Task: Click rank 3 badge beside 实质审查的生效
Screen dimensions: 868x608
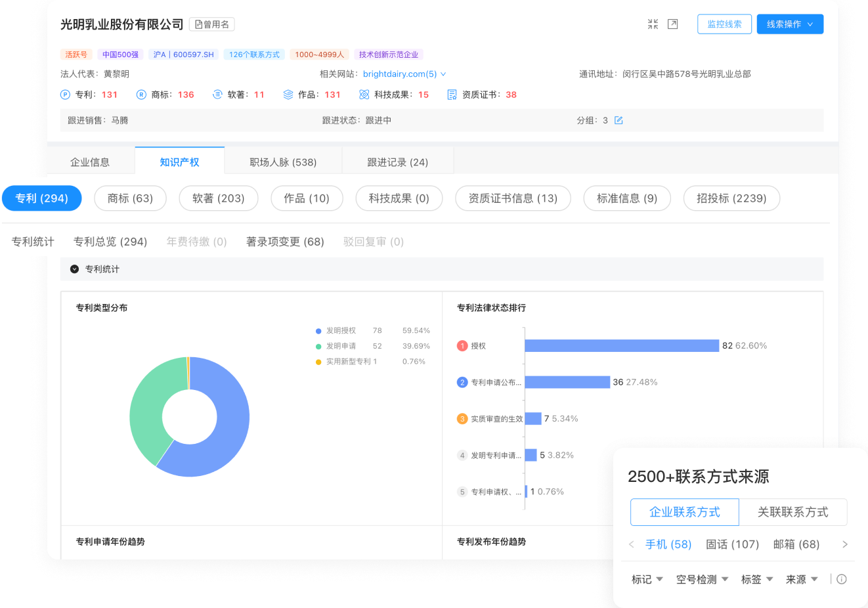Action: pos(462,419)
